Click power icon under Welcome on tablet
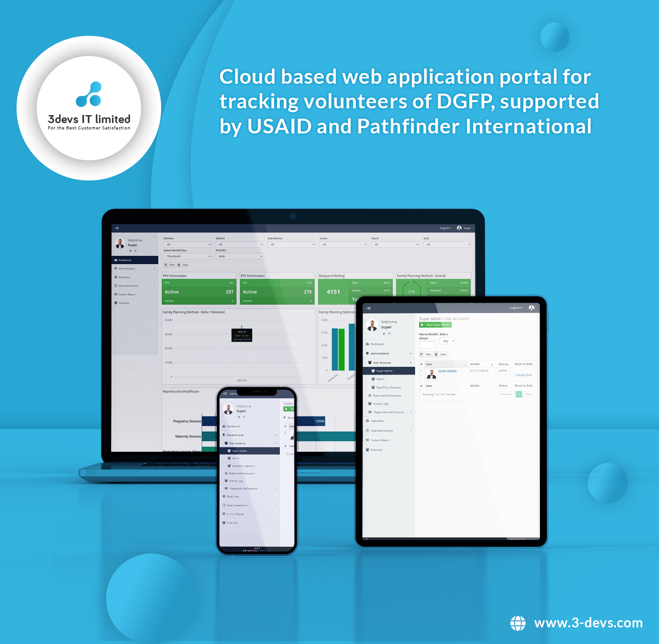This screenshot has height=644, width=659. [x=389, y=333]
